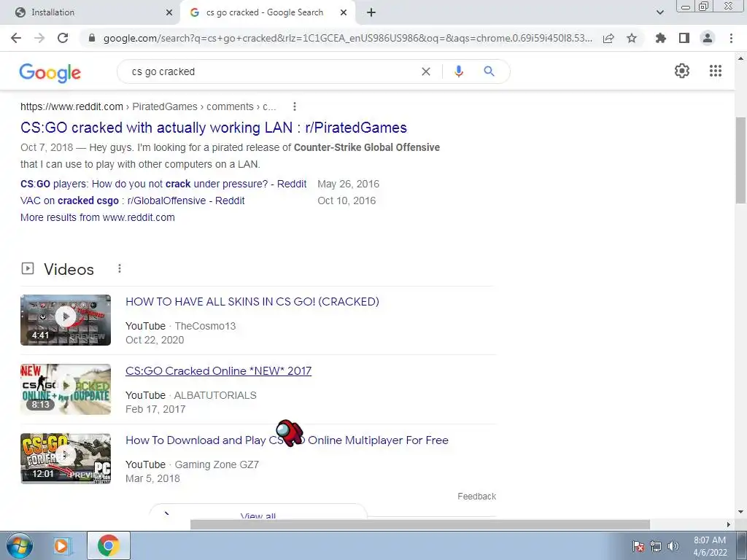Open the volume speaker tray icon
The width and height of the screenshot is (747, 560).
coord(673,546)
